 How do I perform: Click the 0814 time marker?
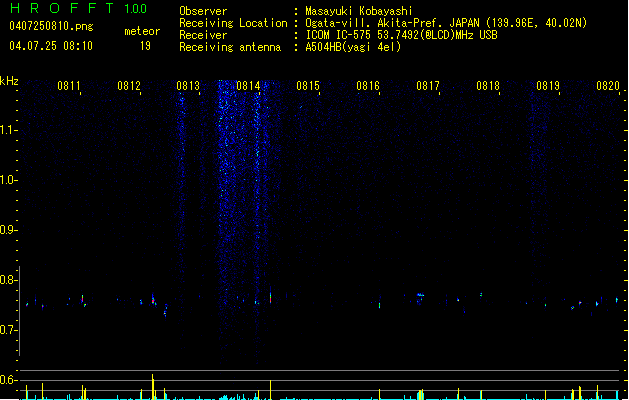tap(248, 86)
